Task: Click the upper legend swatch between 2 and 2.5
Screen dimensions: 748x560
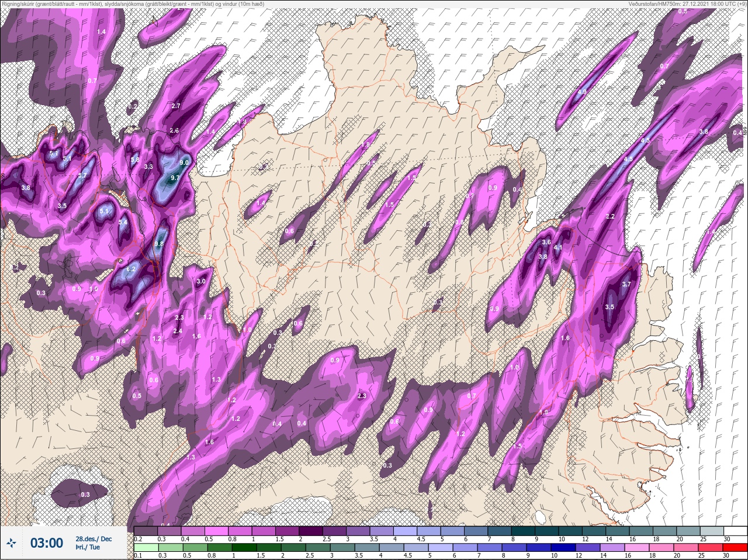Action: (x=312, y=531)
